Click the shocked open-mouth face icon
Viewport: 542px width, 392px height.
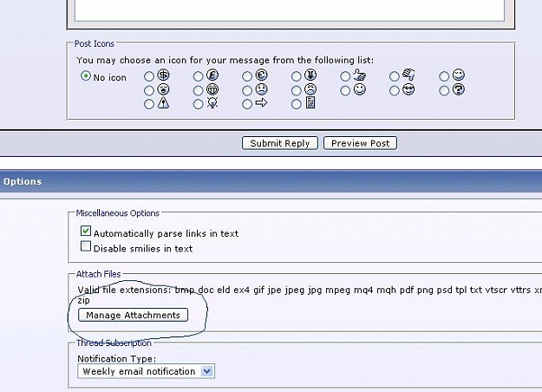click(163, 89)
